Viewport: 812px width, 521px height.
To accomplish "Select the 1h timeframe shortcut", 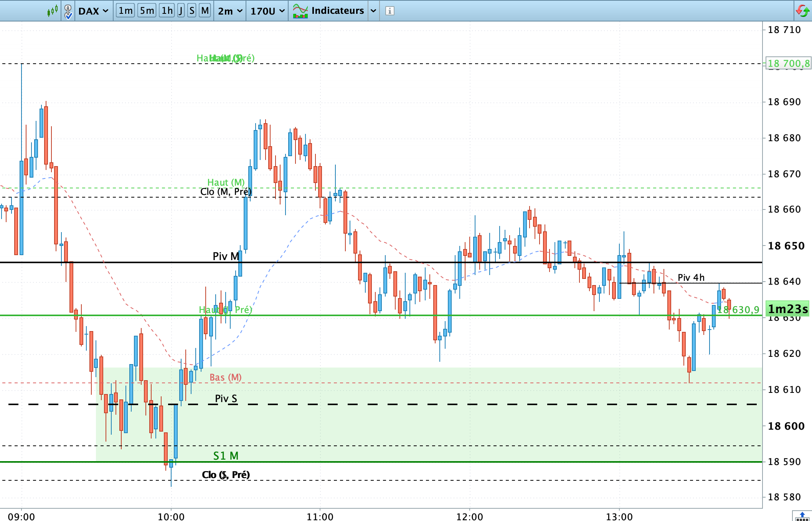I will (x=167, y=11).
